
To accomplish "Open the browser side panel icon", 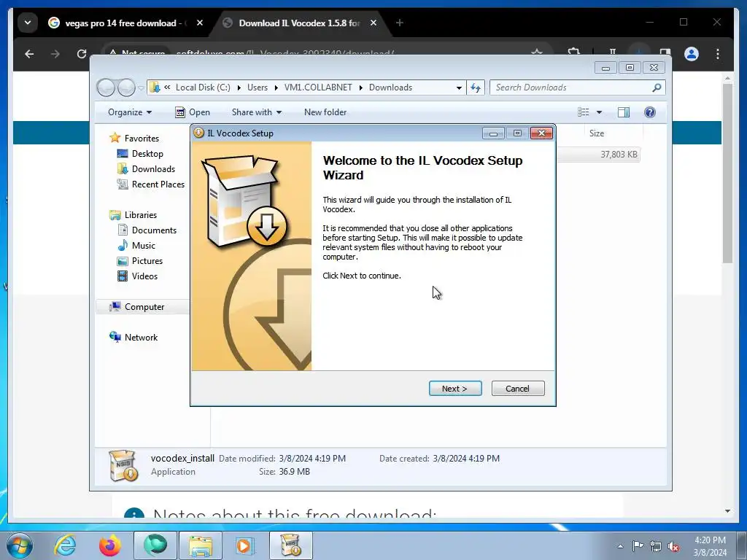I will point(665,52).
